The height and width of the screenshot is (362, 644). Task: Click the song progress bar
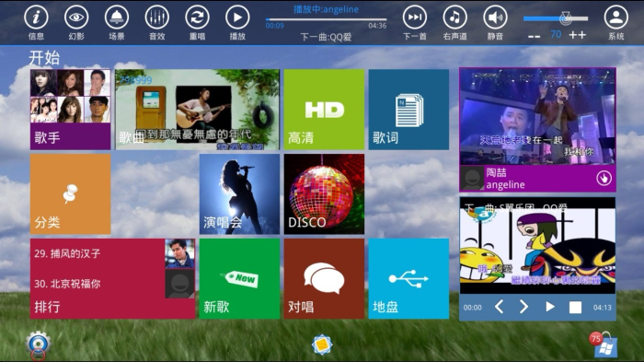coord(326,19)
